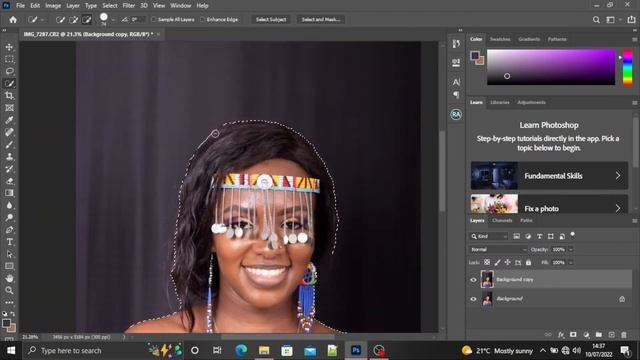Click the Edit toolbar three dots button
Screen dimensions: 640x360
click(x=9, y=302)
